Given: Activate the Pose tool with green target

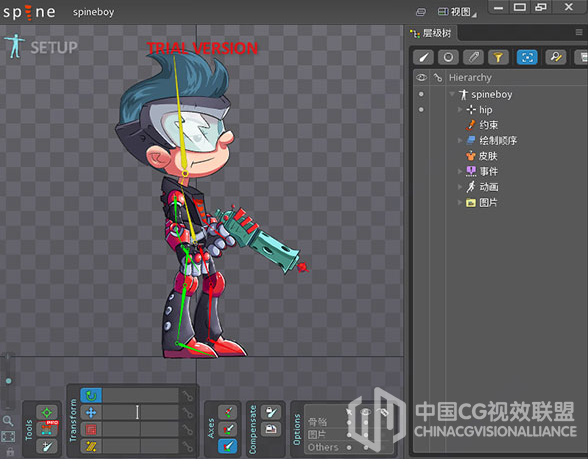Looking at the screenshot, I should pos(47,413).
